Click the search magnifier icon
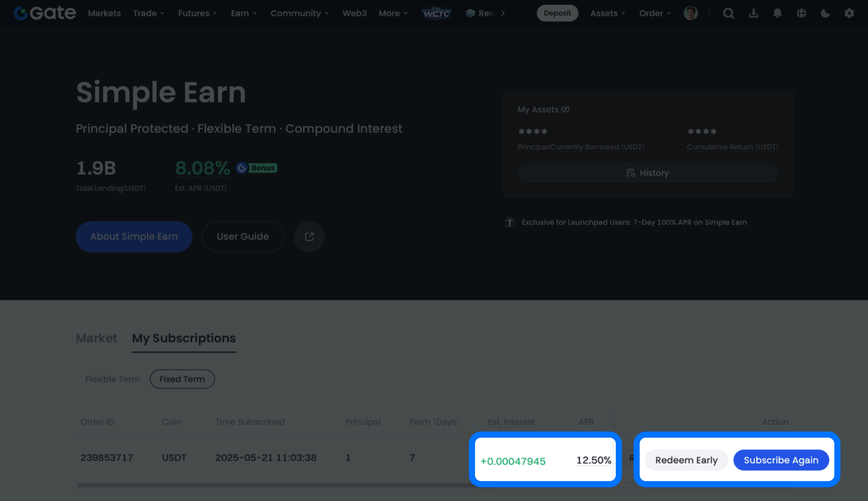Screen dimensions: 868x501 (728, 13)
